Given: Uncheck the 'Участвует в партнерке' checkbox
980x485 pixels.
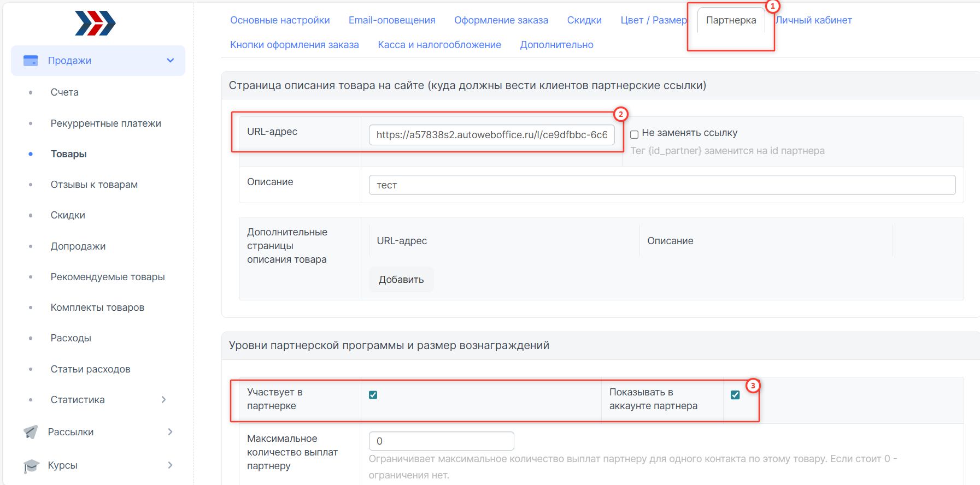Looking at the screenshot, I should pyautogui.click(x=373, y=395).
